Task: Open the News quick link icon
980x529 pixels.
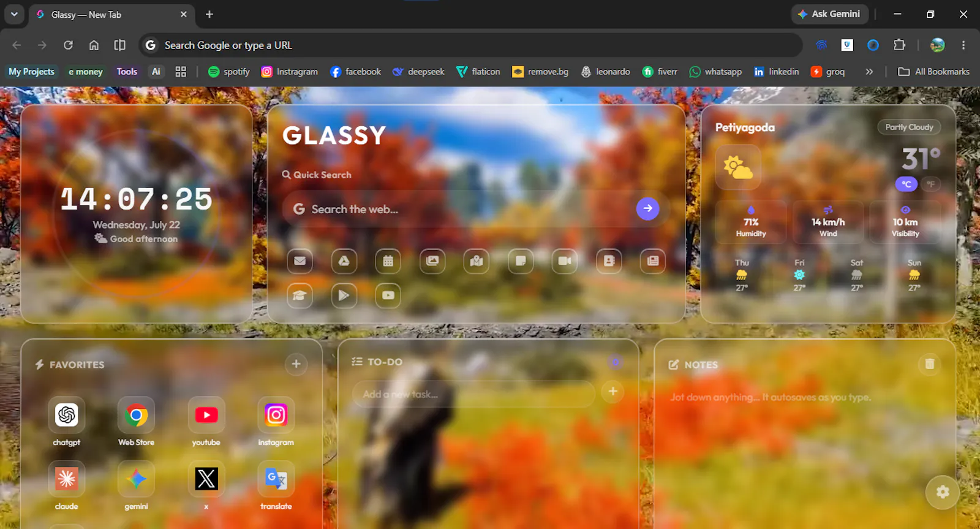Action: 653,261
